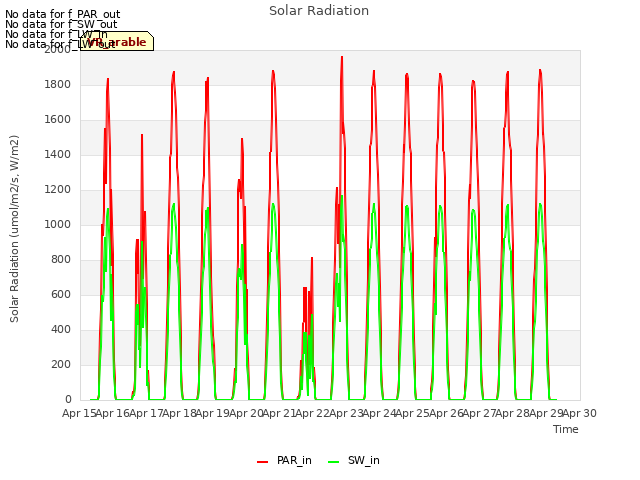
Task: Click the green SW_in legend swatch
Action: [333, 462]
